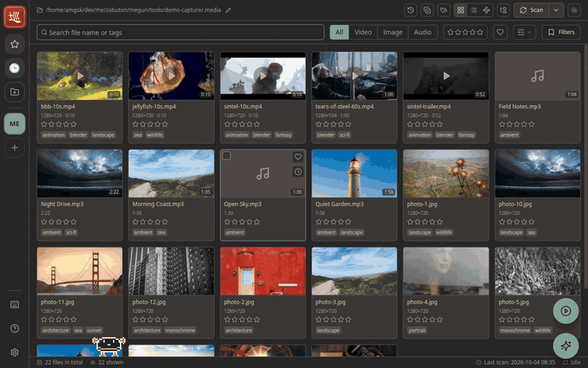The width and height of the screenshot is (588, 368).
Task: Click the vertical scrollbar on the right
Action: click(585, 167)
